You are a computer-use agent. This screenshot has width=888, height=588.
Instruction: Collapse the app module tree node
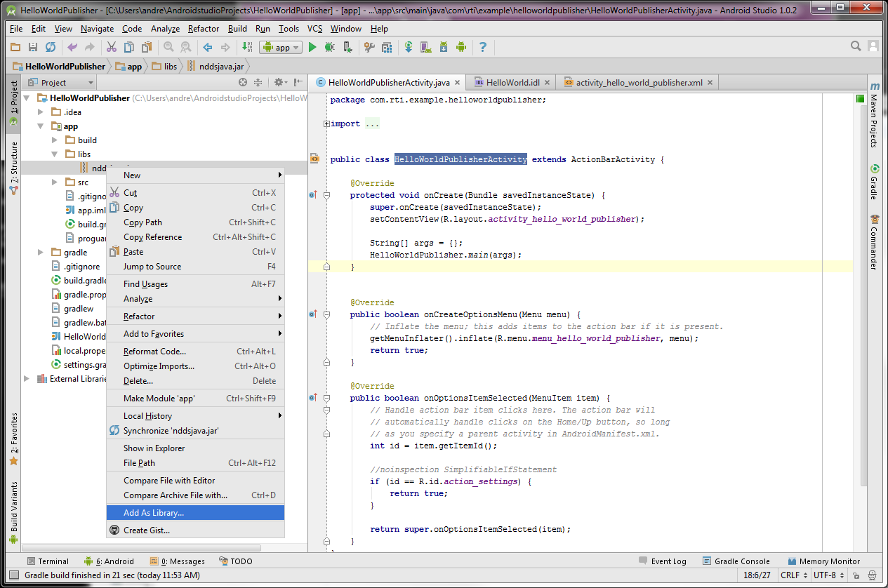click(41, 126)
